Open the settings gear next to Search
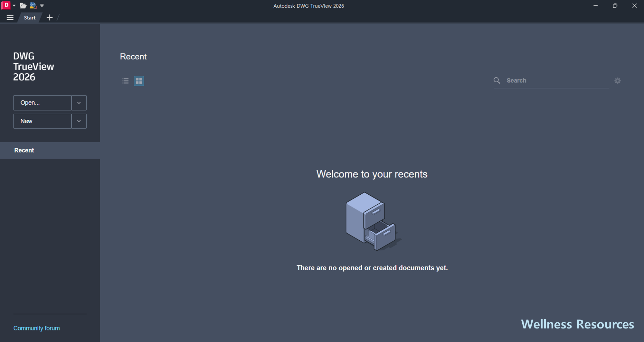Viewport: 644px width, 342px height. (x=617, y=81)
